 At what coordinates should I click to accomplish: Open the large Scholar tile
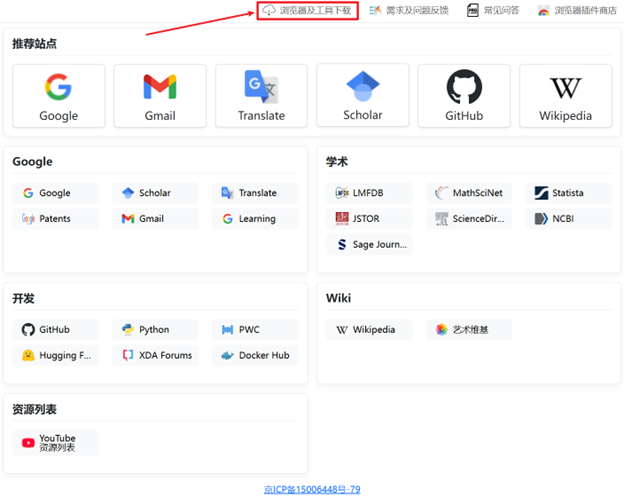coord(362,96)
